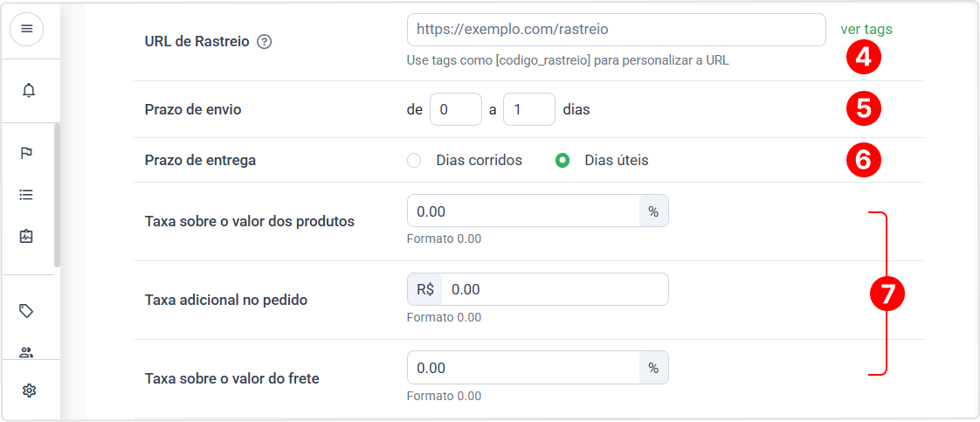Screen dimensions: 980x422
Task: Click help icon next to URL de Rastreio
Action: click(x=265, y=42)
